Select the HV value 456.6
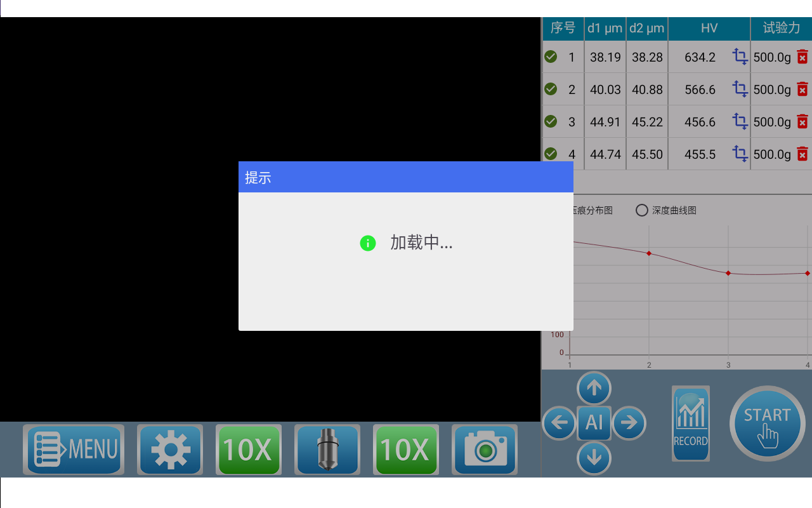 pos(700,122)
